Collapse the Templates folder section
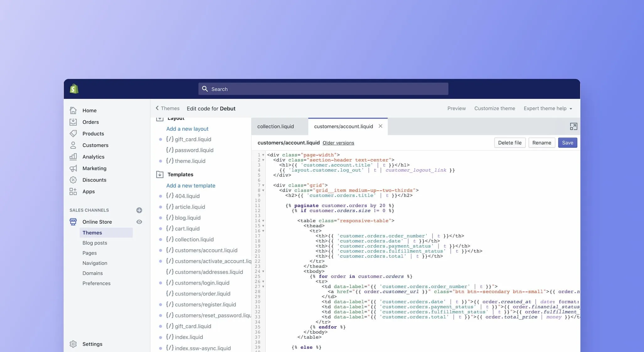644x352 pixels. [x=160, y=175]
